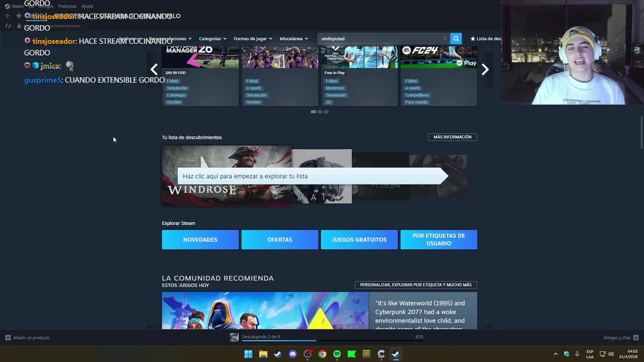The width and height of the screenshot is (644, 362).
Task: Click the MÁS INFORMACIÓN button
Action: (452, 137)
